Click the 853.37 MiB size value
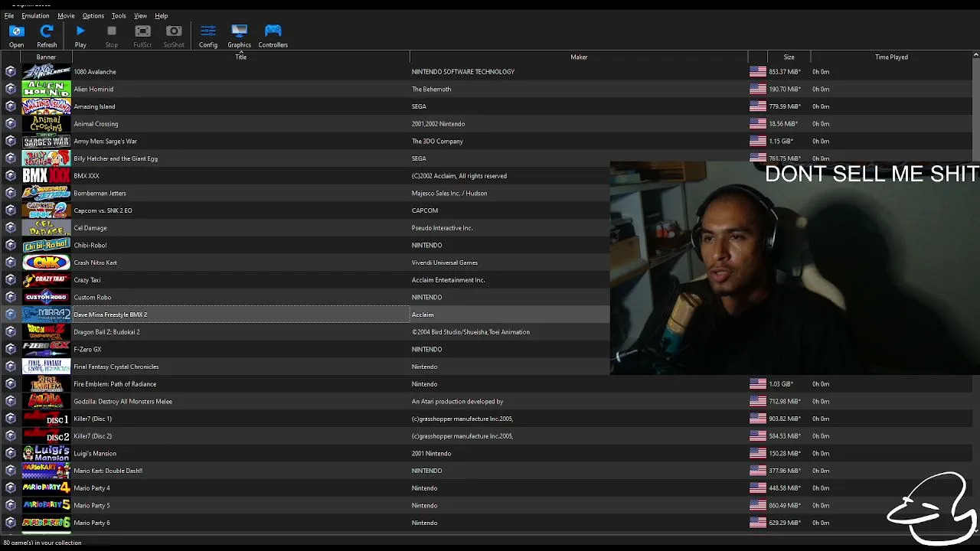The width and height of the screenshot is (980, 551). click(x=784, y=72)
